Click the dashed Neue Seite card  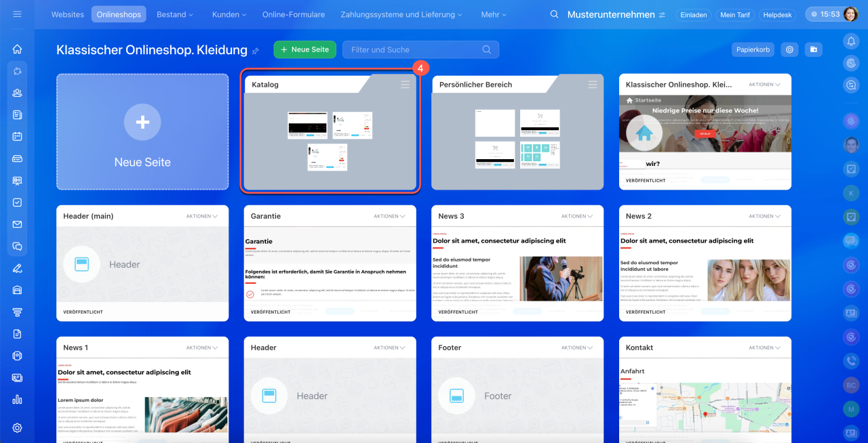(x=142, y=132)
